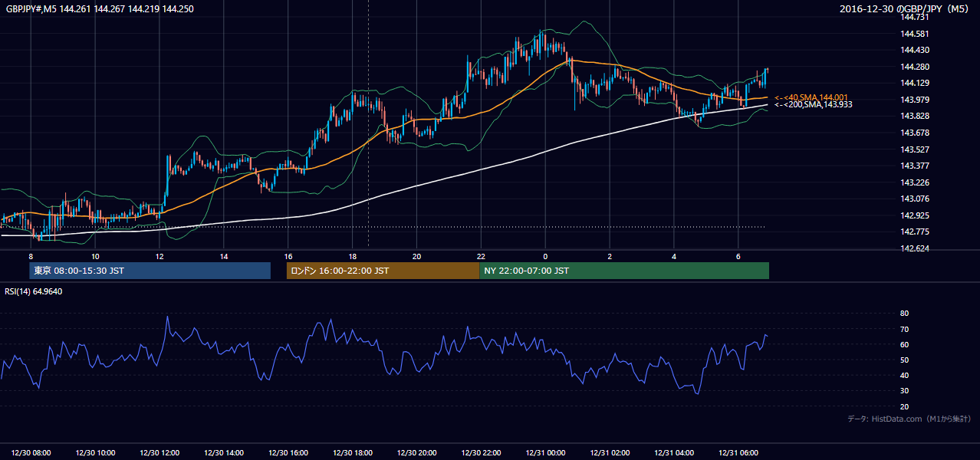
Task: Click the 144.129 price axis label
Action: 916,83
